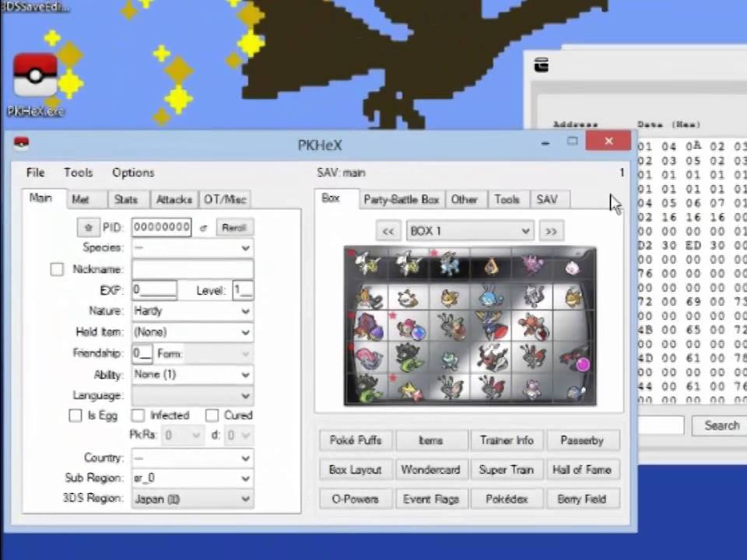This screenshot has width=747, height=560.
Task: Switch to the Attacks tab
Action: (x=174, y=200)
